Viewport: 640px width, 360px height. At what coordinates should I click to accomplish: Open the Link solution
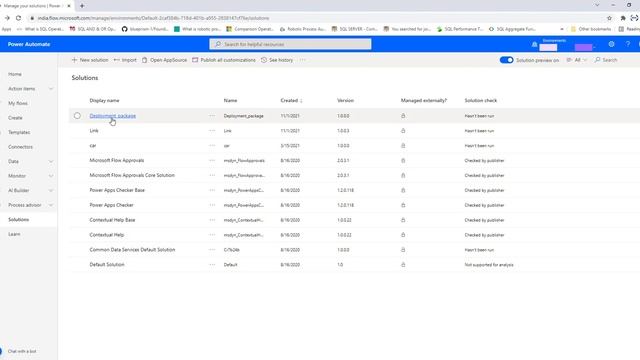pyautogui.click(x=94, y=131)
